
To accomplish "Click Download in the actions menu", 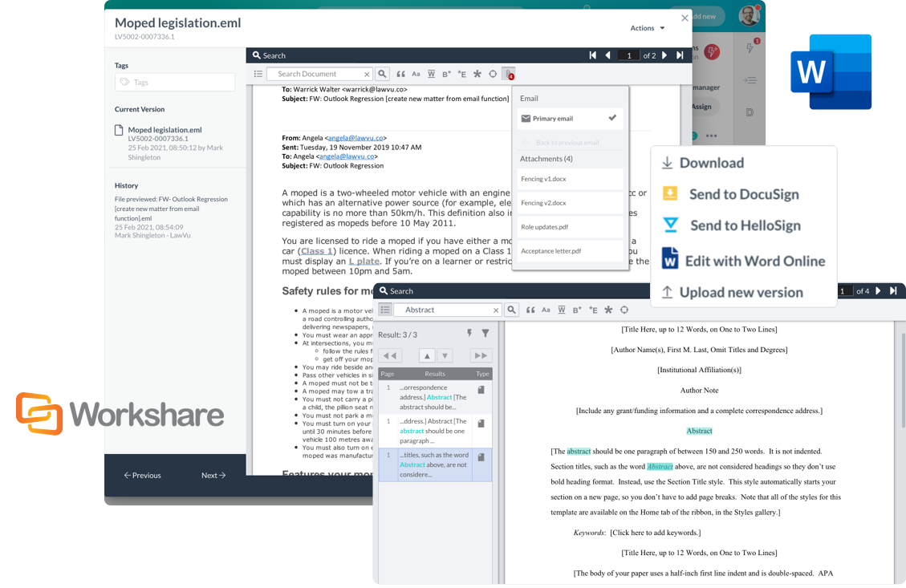I will (703, 163).
